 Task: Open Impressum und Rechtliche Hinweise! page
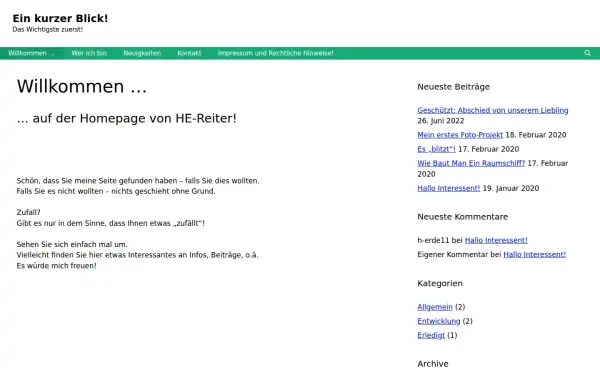point(276,53)
